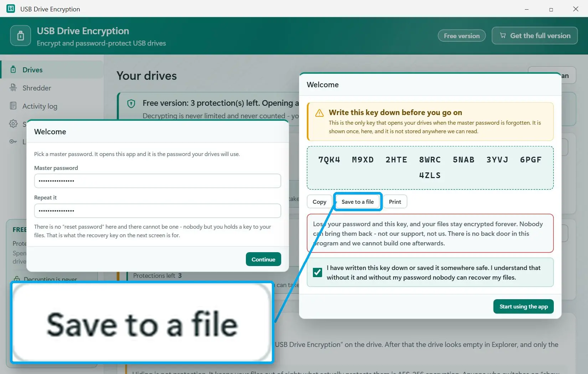Image resolution: width=588 pixels, height=374 pixels.
Task: Click the settings gear icon in sidebar
Action: pos(13,124)
